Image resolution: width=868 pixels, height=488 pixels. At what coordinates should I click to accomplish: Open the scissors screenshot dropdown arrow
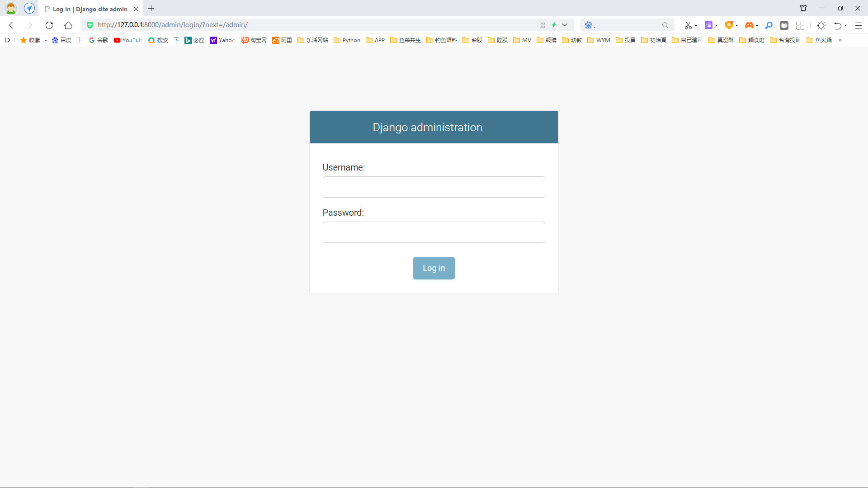click(x=696, y=26)
